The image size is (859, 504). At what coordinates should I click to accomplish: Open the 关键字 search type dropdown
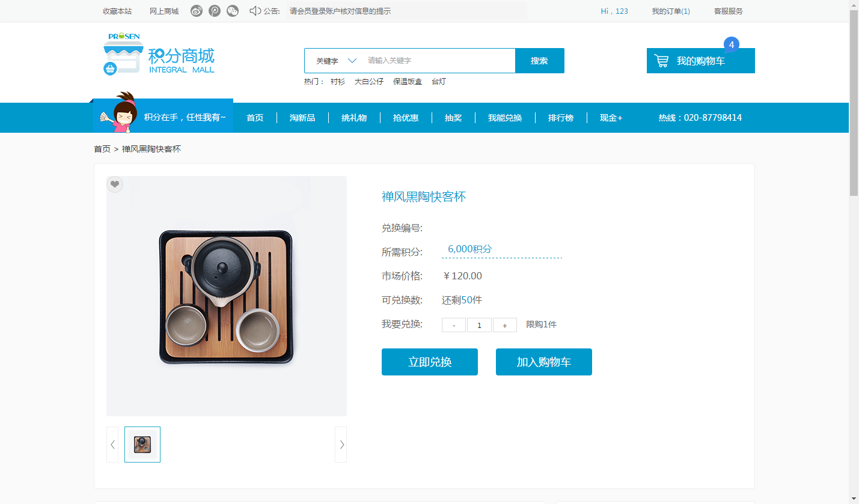point(336,61)
